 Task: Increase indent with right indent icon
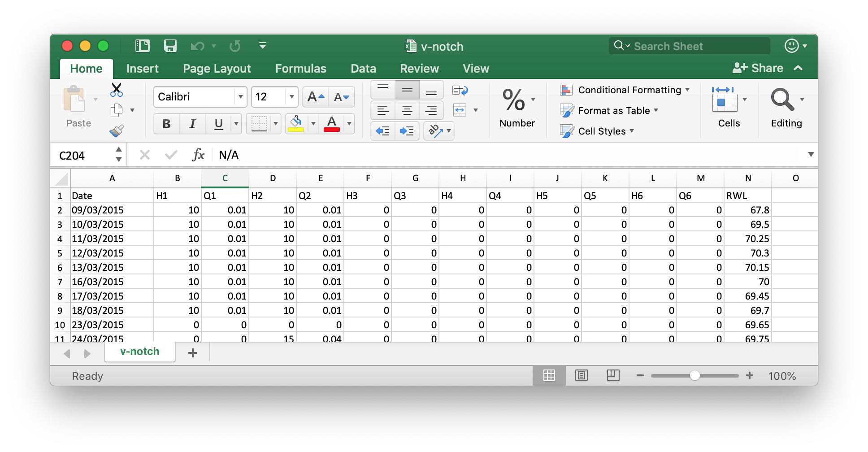[407, 131]
